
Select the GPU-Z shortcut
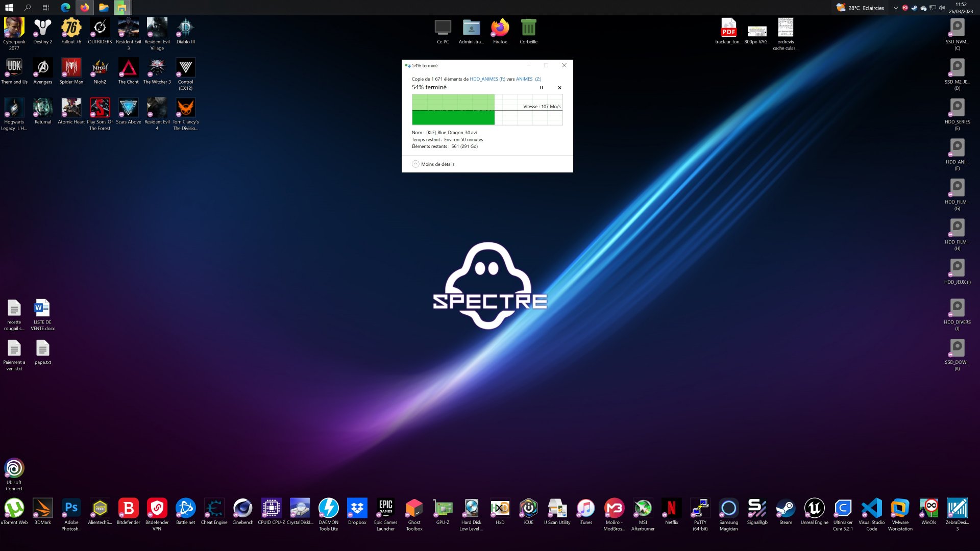443,511
